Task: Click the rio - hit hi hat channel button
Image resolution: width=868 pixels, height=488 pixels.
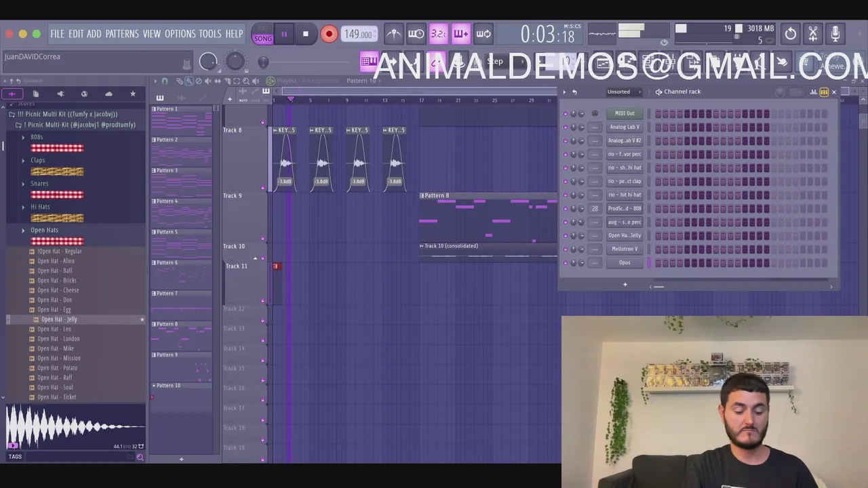Action: (x=625, y=195)
